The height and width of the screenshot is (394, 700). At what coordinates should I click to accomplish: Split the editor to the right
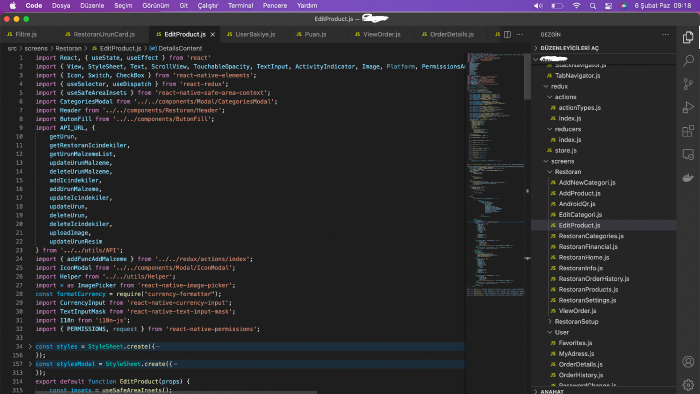tap(508, 34)
